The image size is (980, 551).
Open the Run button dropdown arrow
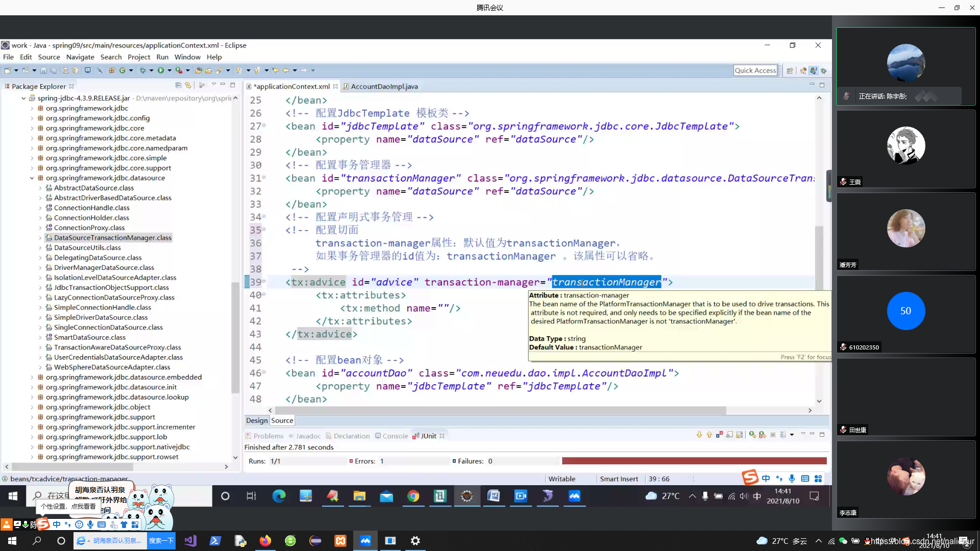[169, 70]
